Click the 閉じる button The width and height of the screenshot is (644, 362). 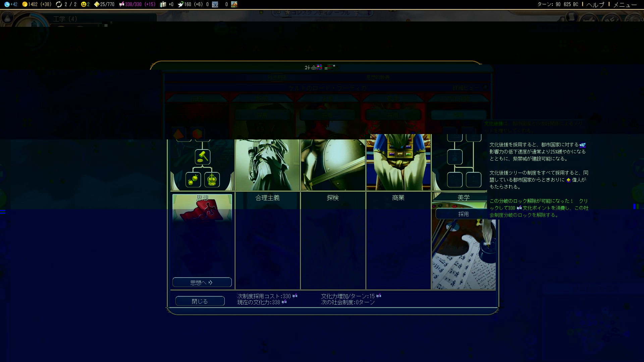200,301
